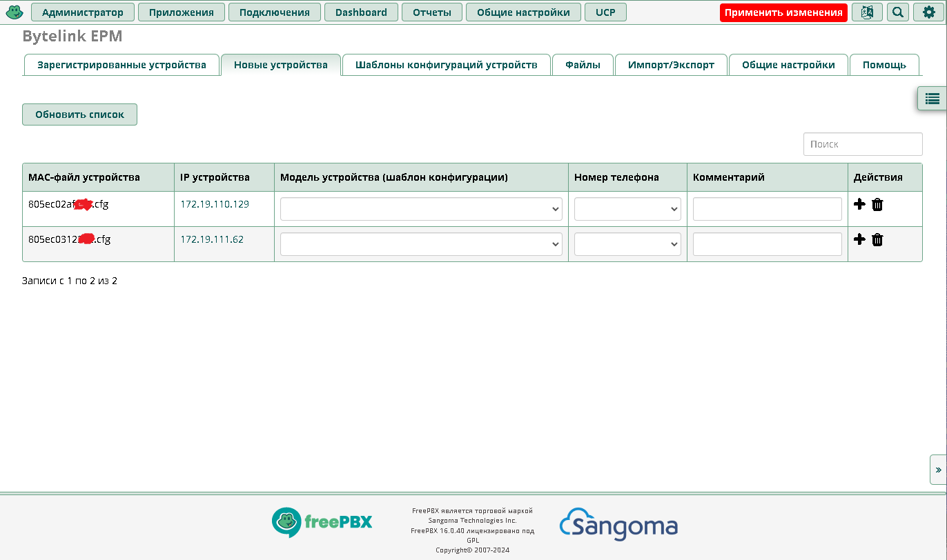Open device model dropdown for second row
Screen dimensions: 947x560
click(x=421, y=244)
